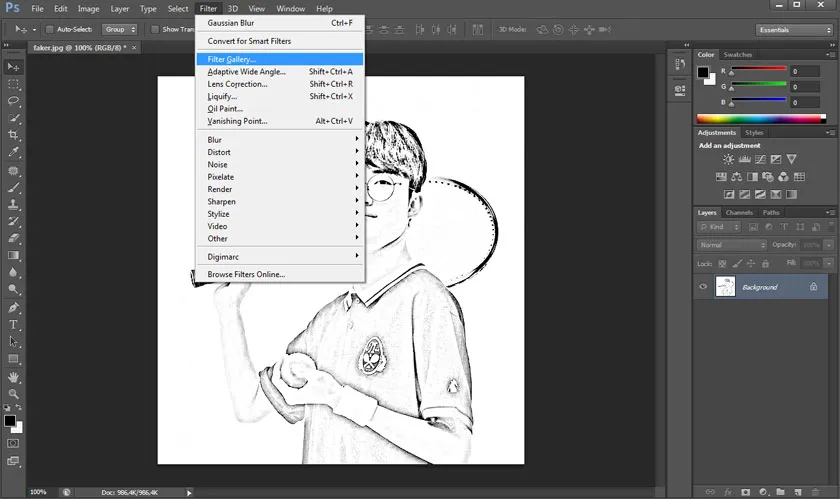Viewport: 840px width, 499px height.
Task: Click the red R color slider
Action: coord(760,72)
